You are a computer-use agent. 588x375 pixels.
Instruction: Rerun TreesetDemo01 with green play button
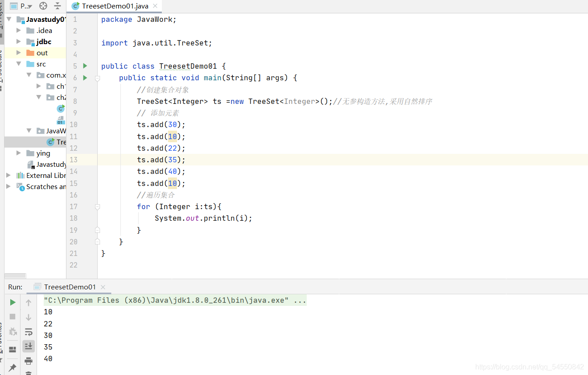pyautogui.click(x=13, y=302)
